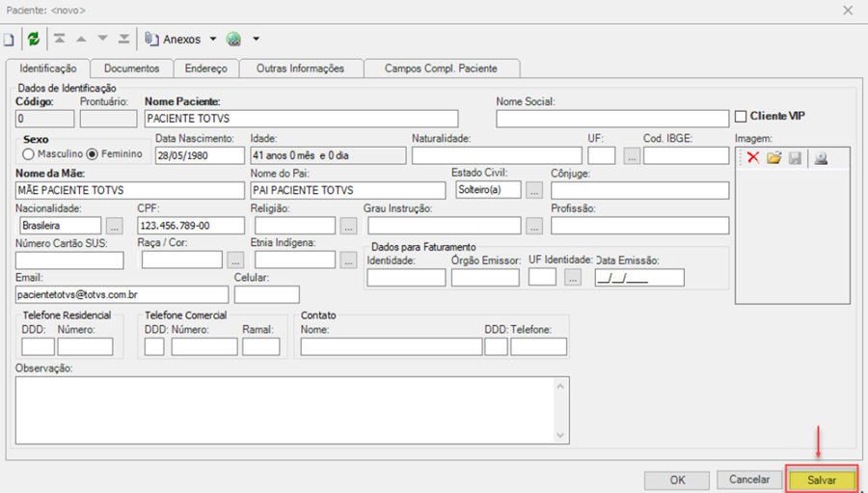Expand the Anexos dropdown arrow
This screenshot has width=868, height=493.
213,40
